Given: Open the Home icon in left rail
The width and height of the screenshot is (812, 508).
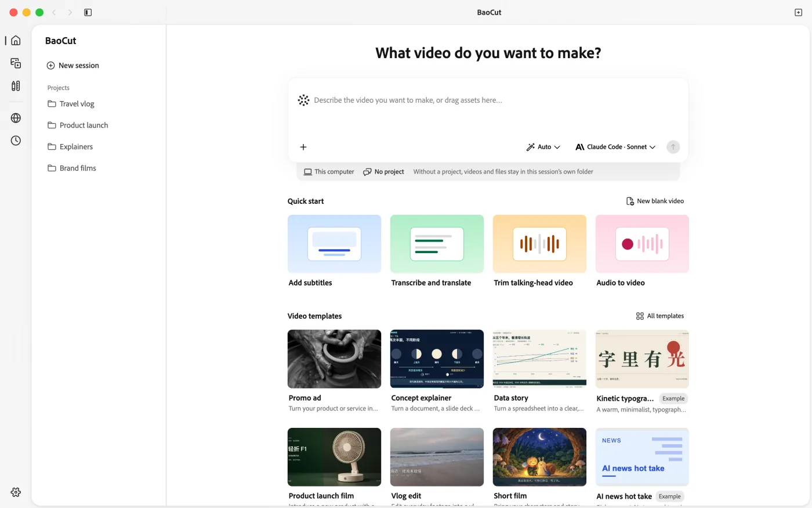Looking at the screenshot, I should pyautogui.click(x=16, y=40).
